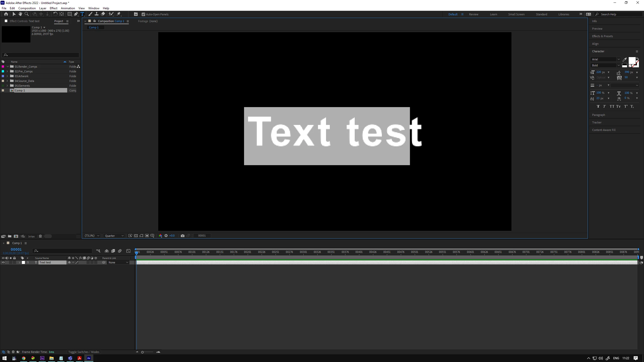This screenshot has width=644, height=362.
Task: Select the Eraser tool
Action: click(103, 14)
